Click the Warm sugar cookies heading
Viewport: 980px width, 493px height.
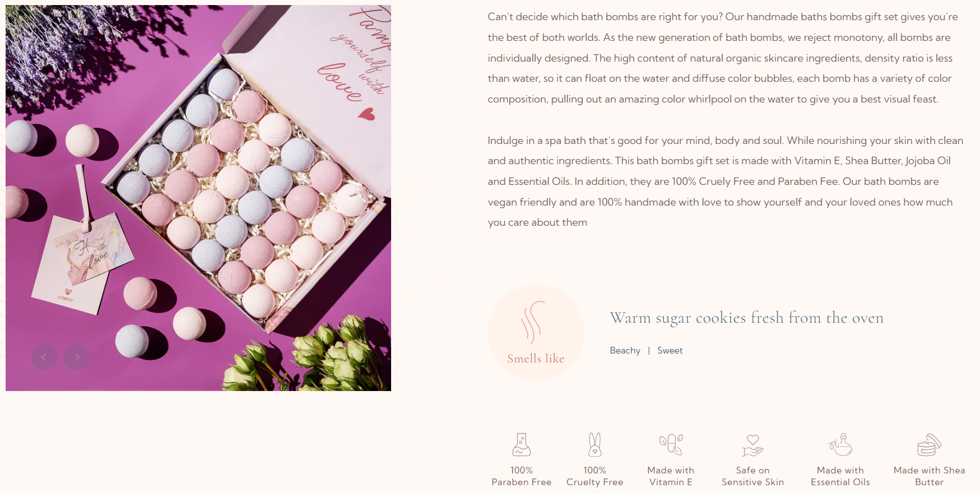[x=746, y=318]
